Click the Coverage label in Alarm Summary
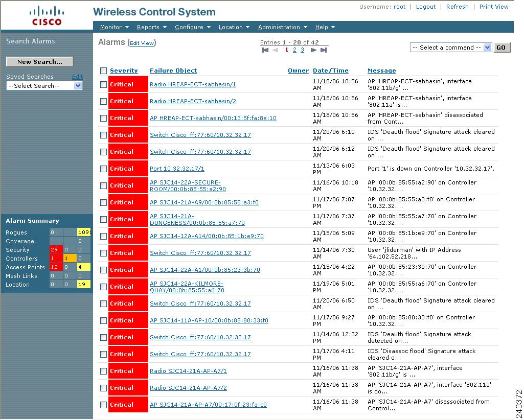Image resolution: width=524 pixels, height=420 pixels. click(x=20, y=241)
